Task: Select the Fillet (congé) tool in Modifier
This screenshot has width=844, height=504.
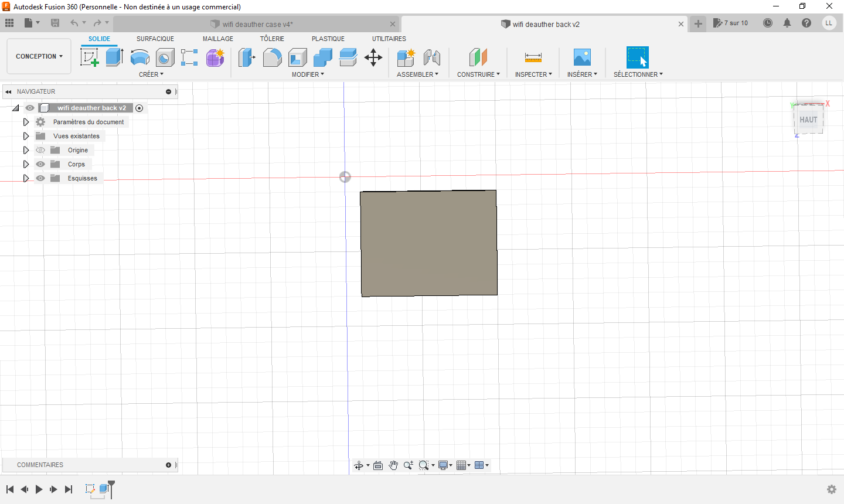Action: (x=273, y=57)
